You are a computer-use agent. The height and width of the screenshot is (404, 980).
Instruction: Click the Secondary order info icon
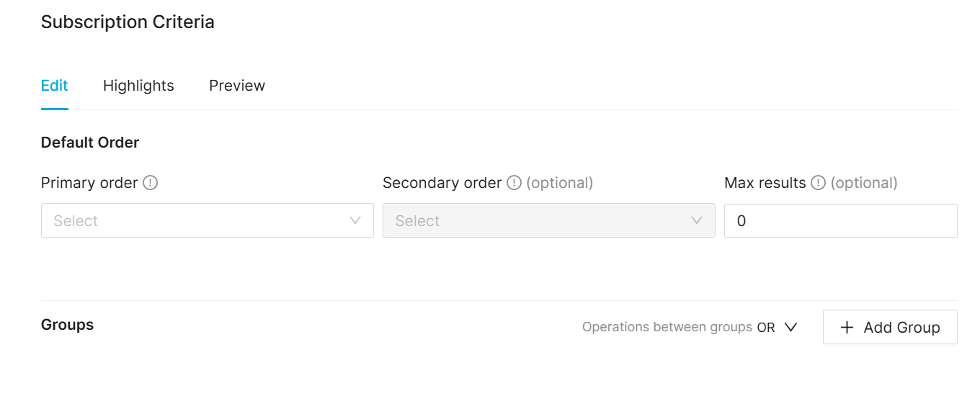tap(514, 183)
